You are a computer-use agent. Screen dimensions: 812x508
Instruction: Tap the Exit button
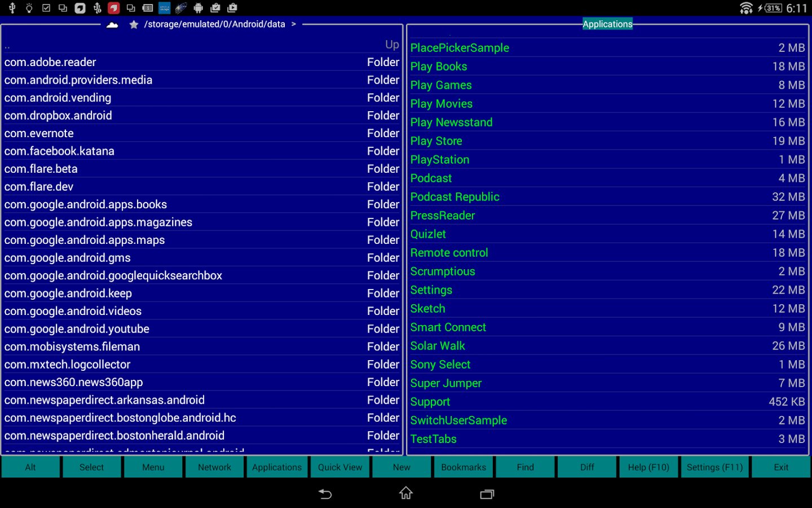[781, 467]
